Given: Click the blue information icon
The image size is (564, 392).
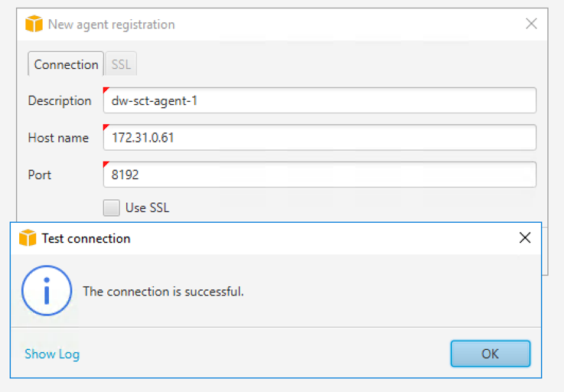Looking at the screenshot, I should (x=47, y=290).
